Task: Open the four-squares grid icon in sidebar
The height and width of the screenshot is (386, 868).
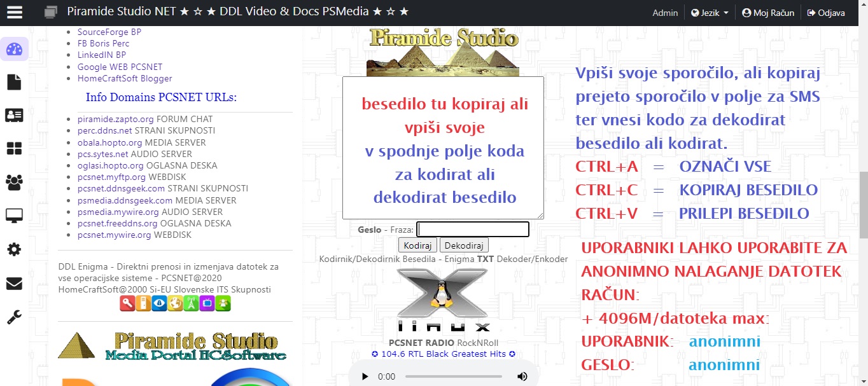Action: pyautogui.click(x=14, y=149)
